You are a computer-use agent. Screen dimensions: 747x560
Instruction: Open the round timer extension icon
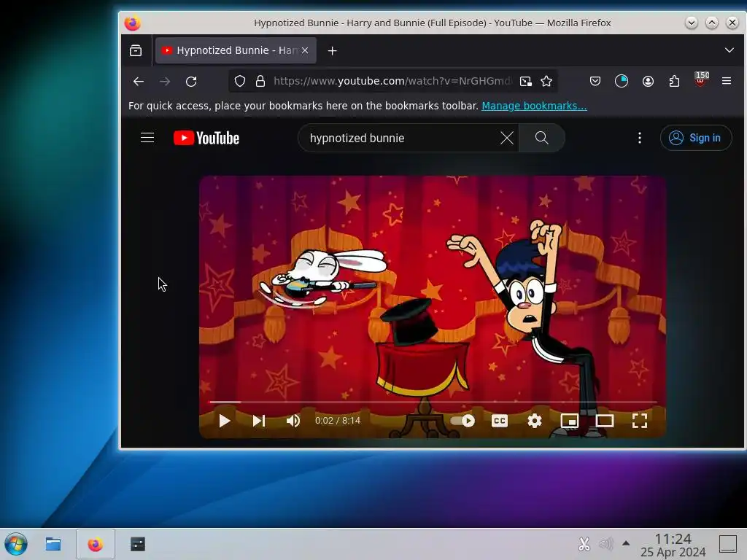pos(622,82)
